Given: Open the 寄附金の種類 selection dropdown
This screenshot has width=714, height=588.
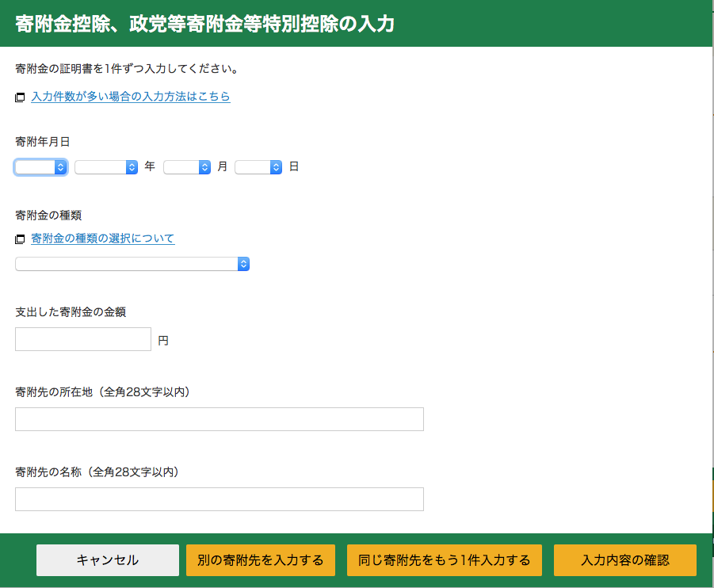Looking at the screenshot, I should pos(132,264).
